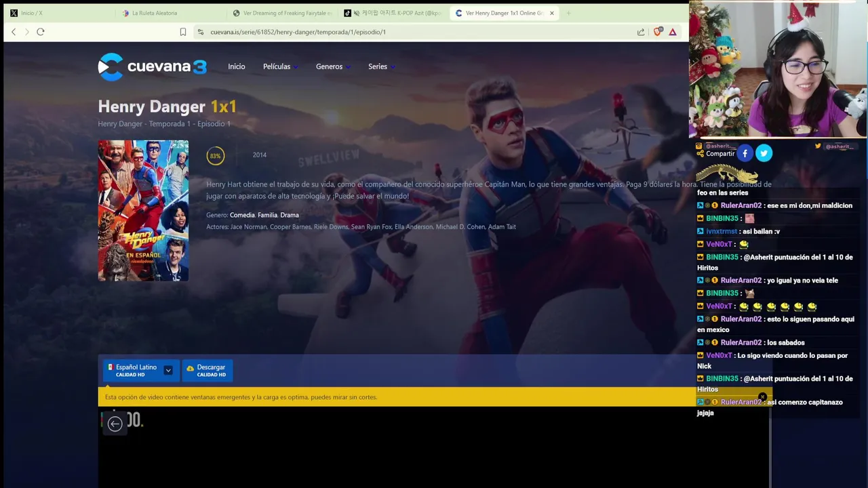This screenshot has width=868, height=488.
Task: Reload the page with the refresh icon
Action: click(x=41, y=32)
